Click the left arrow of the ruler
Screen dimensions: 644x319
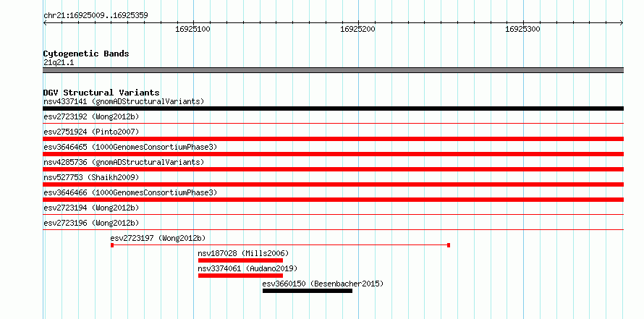point(45,23)
